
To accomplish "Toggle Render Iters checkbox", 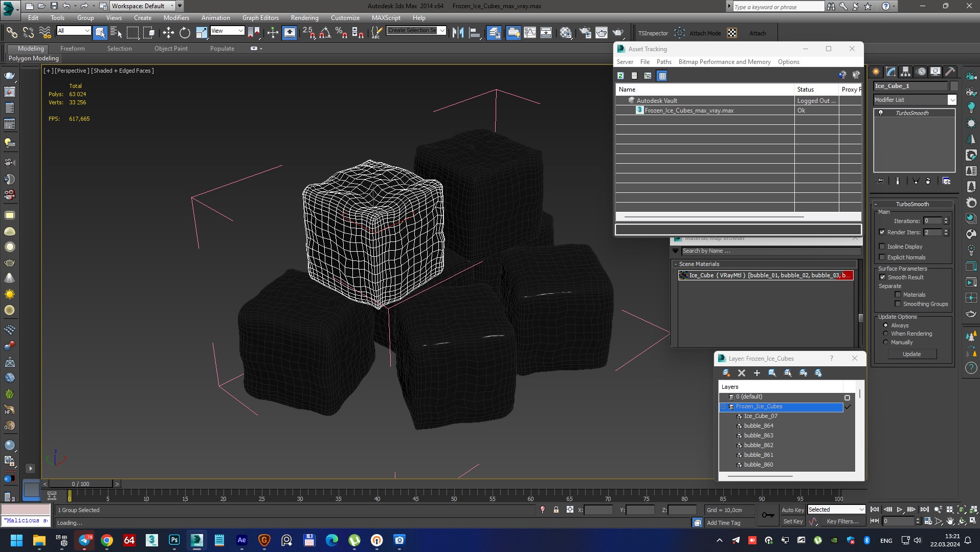I will click(x=882, y=232).
